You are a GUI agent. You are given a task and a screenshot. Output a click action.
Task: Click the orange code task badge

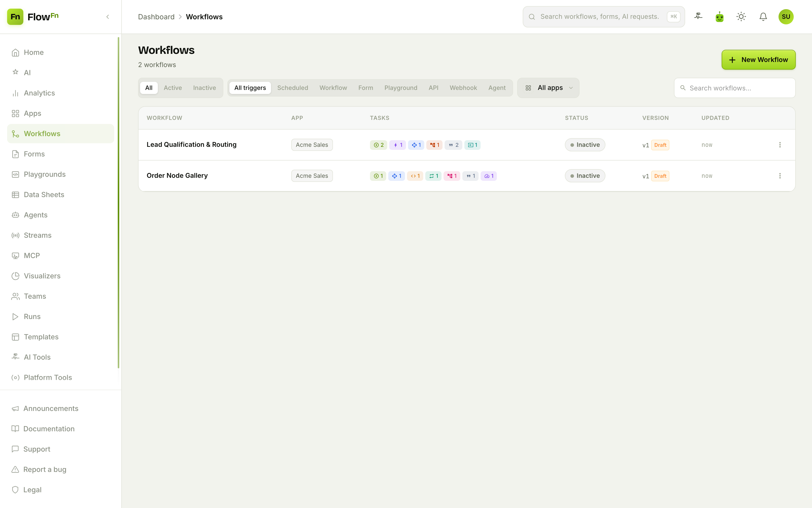pos(415,176)
